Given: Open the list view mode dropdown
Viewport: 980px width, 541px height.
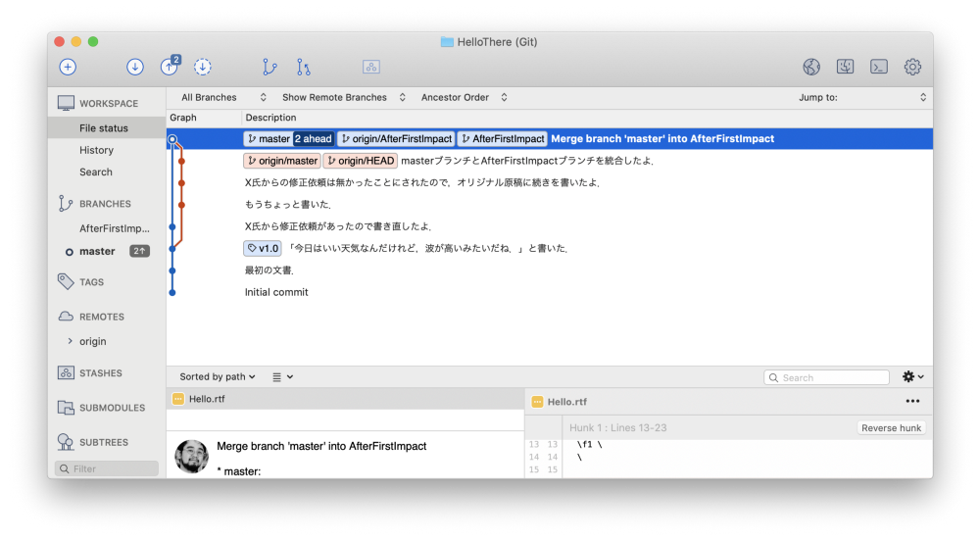Looking at the screenshot, I should [x=282, y=376].
